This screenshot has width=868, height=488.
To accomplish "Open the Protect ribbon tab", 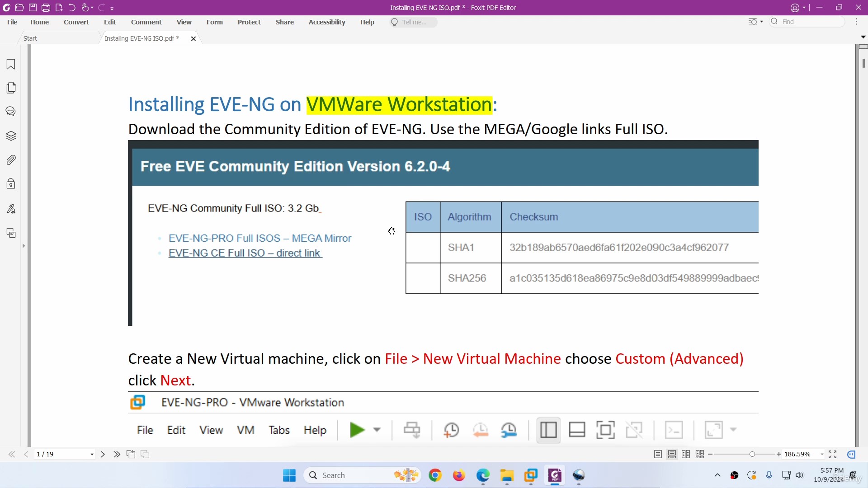I will [249, 22].
